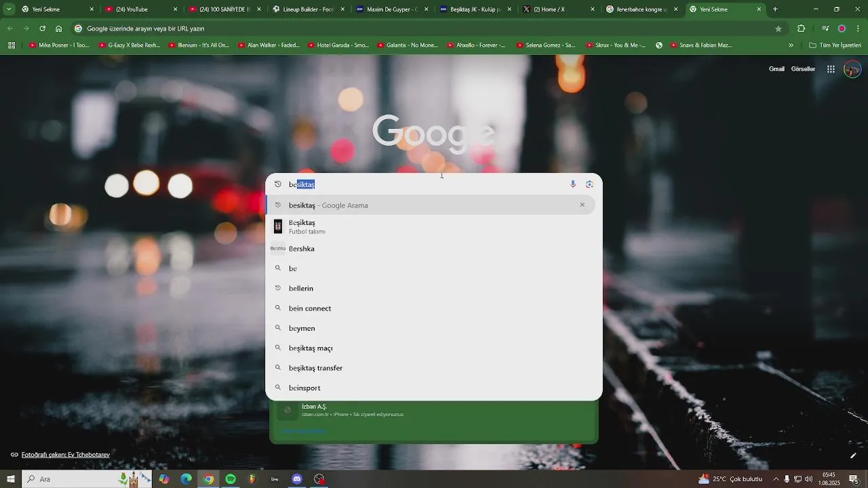
Task: Pick the 'bellerin' history suggestion
Action: (434, 288)
